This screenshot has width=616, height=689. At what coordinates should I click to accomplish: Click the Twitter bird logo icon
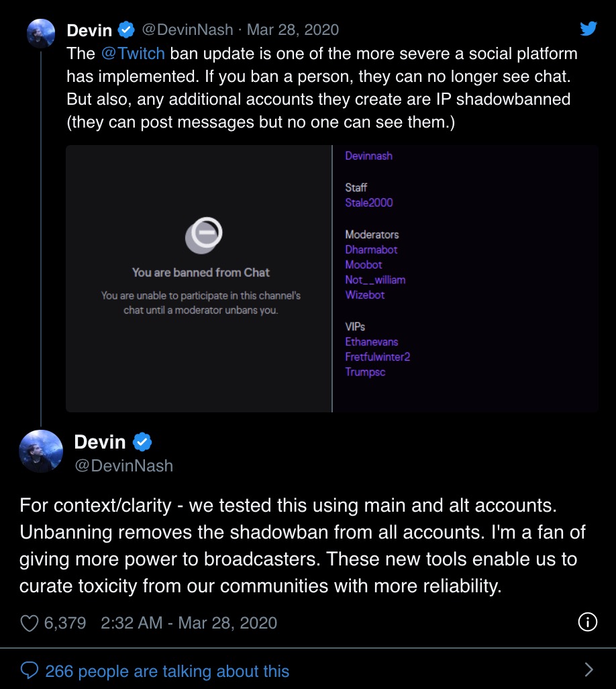point(588,29)
